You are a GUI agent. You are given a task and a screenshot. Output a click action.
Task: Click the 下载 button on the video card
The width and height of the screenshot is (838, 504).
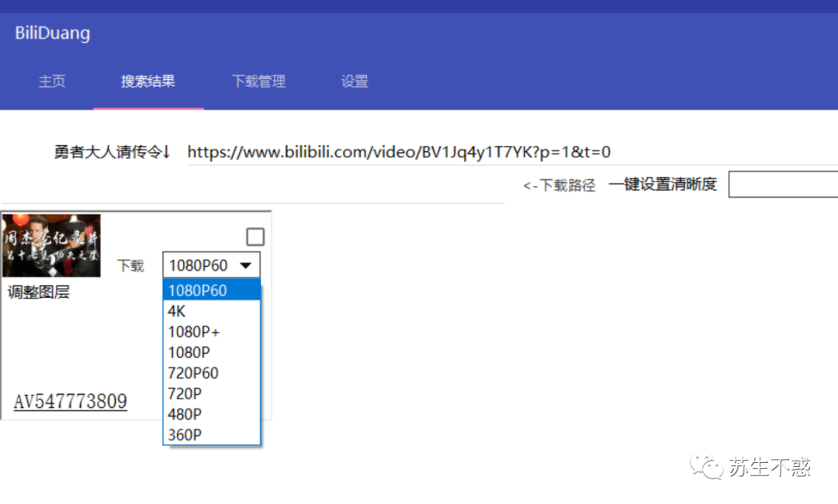tap(131, 265)
